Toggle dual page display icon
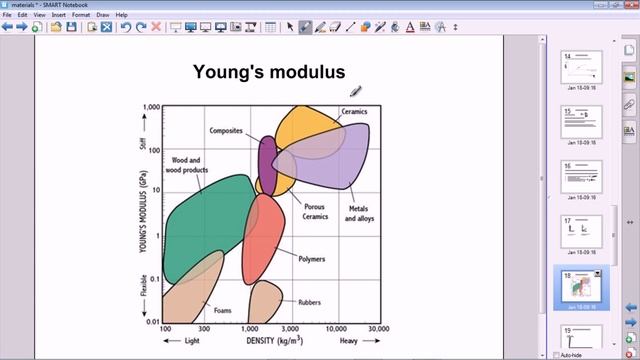640x360 pixels. coord(206,27)
